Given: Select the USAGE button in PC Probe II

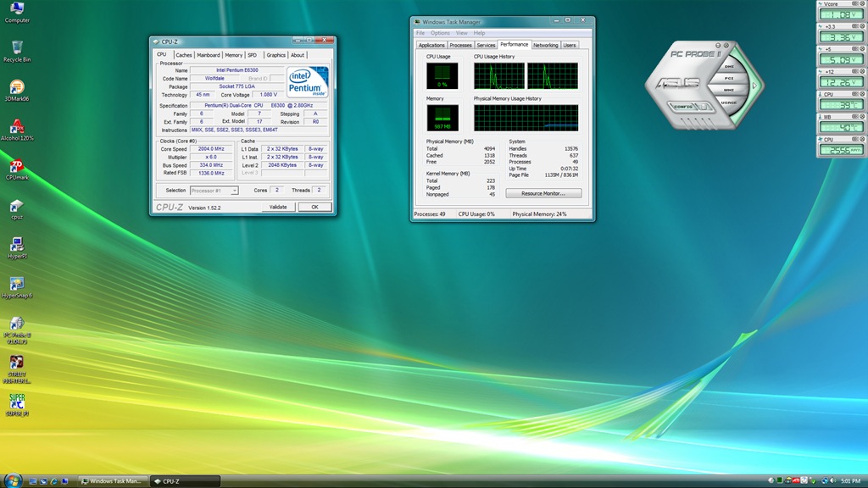Looking at the screenshot, I should 728,102.
